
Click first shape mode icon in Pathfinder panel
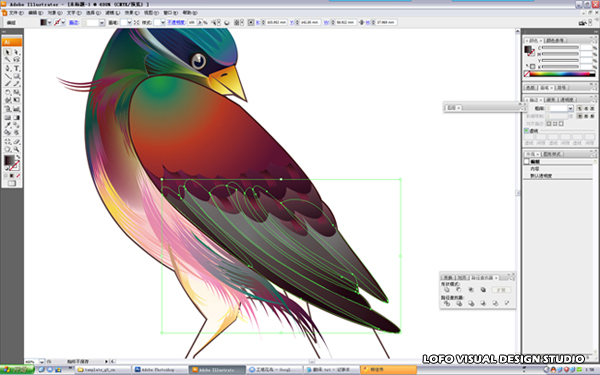(447, 290)
